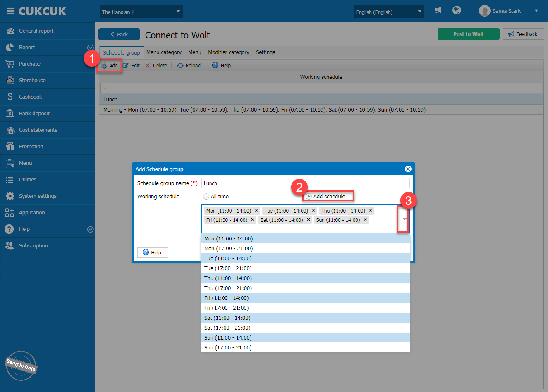
Task: Open the announcements megaphone icon
Action: (x=438, y=10)
